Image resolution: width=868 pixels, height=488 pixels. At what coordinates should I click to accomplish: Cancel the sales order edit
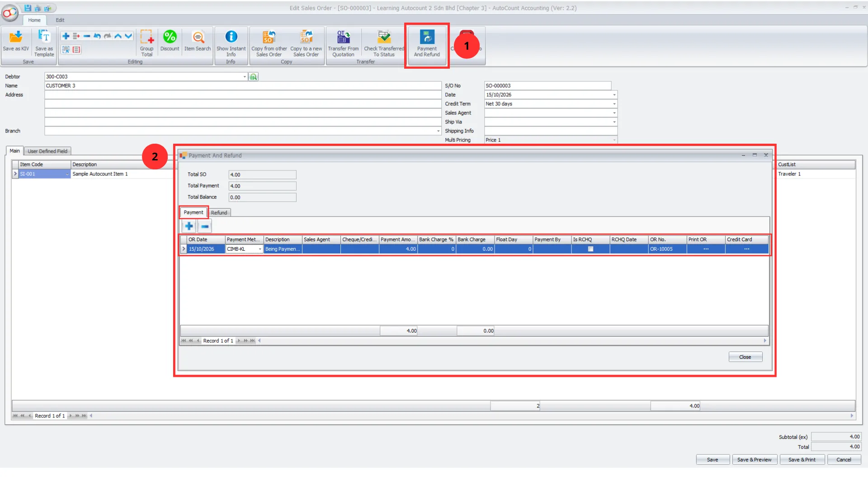[x=844, y=460]
